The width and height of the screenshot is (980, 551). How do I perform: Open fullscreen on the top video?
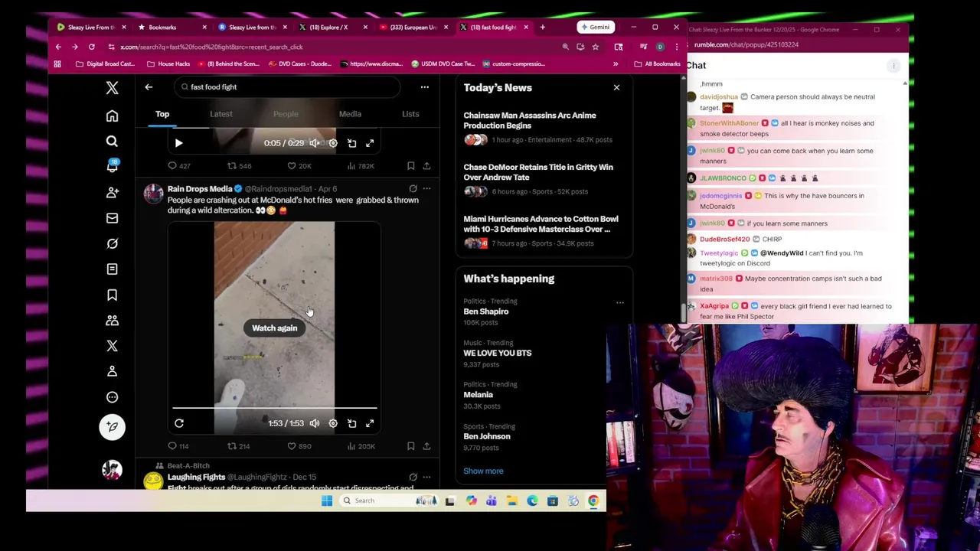tap(370, 143)
